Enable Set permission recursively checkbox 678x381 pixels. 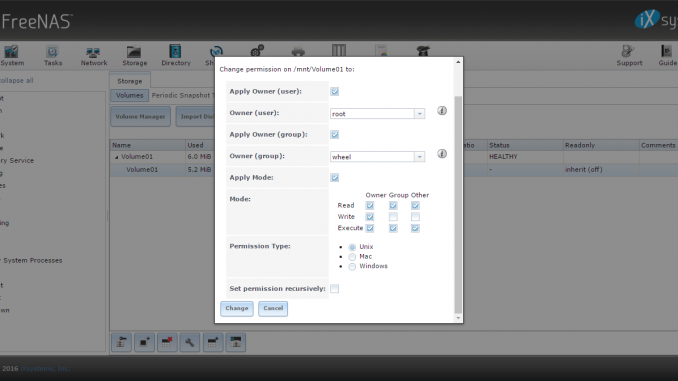pos(335,288)
